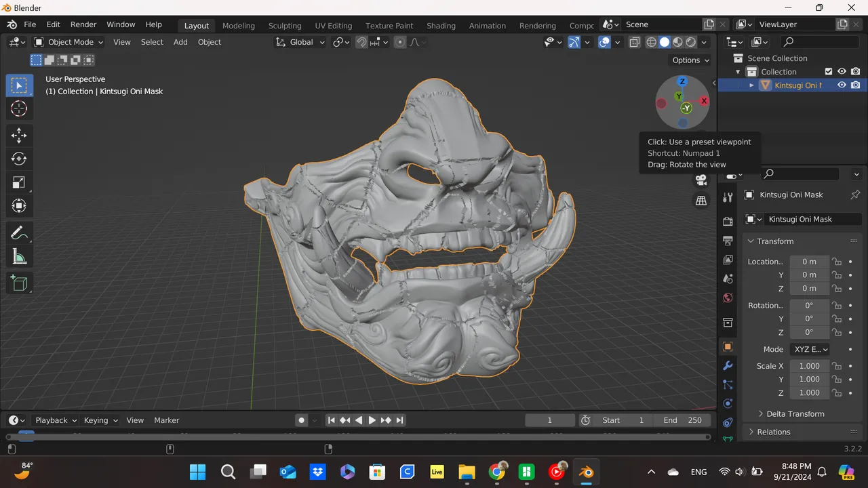
Task: Activate the Rotate tool
Action: point(19,159)
